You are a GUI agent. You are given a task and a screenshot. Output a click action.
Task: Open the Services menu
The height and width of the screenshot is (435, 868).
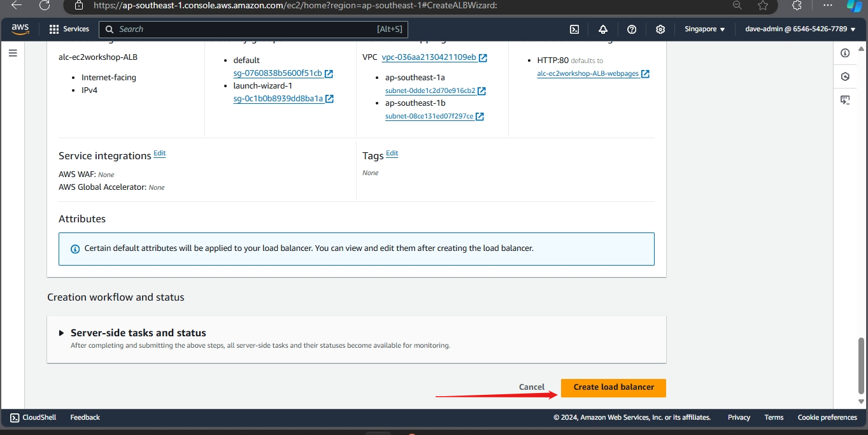click(x=69, y=29)
